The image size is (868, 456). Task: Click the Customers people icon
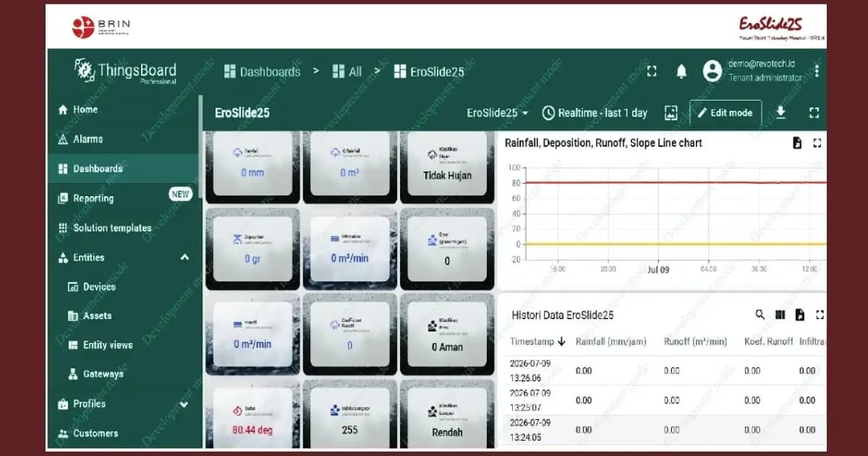[63, 434]
